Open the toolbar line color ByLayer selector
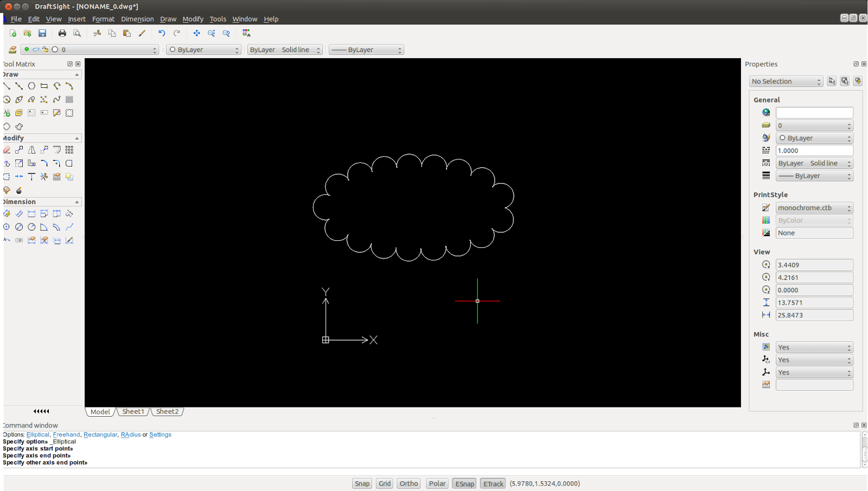 (x=203, y=49)
